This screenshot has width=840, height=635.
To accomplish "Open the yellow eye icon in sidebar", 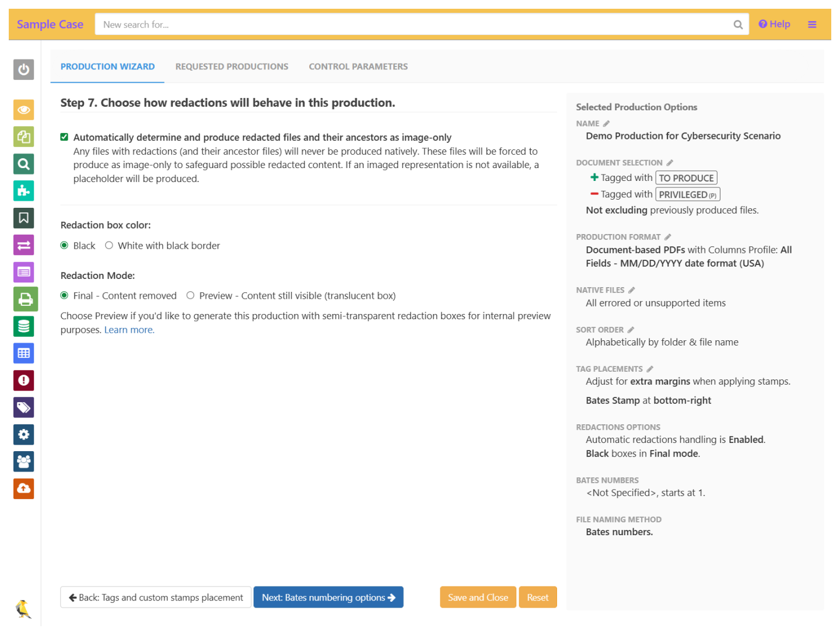I will [23, 110].
